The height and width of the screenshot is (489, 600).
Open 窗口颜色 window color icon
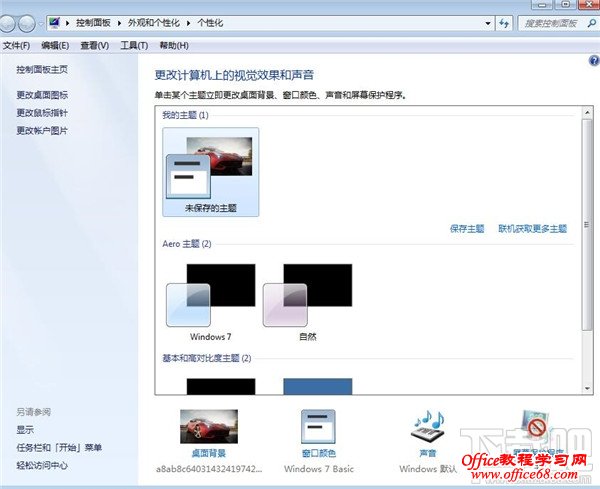click(x=318, y=426)
